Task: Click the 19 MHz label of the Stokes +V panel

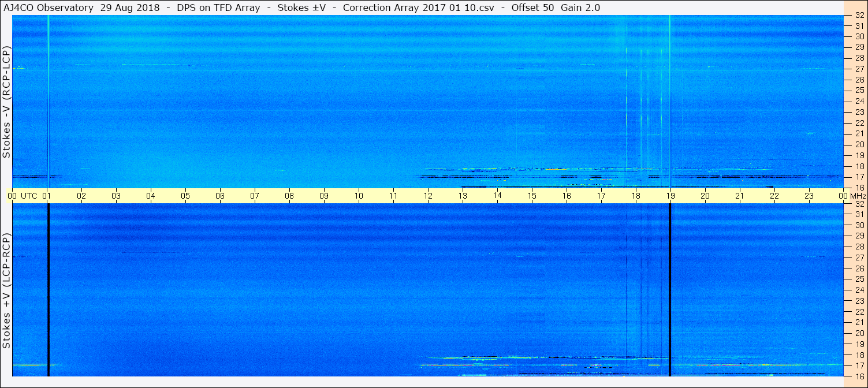Action: [859, 344]
